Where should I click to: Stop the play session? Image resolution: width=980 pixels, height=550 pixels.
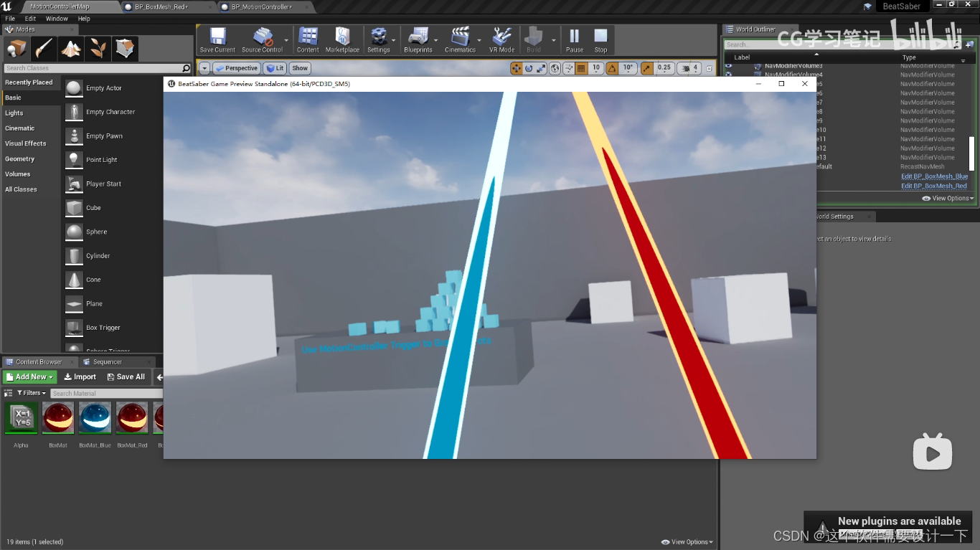coord(600,40)
